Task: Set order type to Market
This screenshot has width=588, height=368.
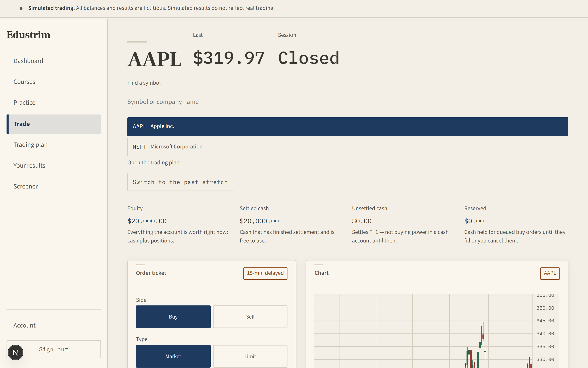Action: point(173,356)
